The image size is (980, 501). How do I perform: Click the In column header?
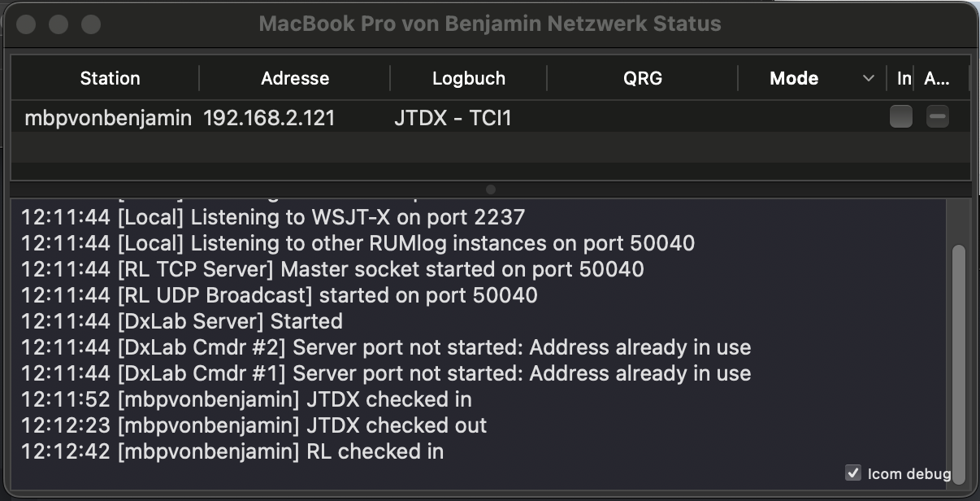click(x=904, y=79)
